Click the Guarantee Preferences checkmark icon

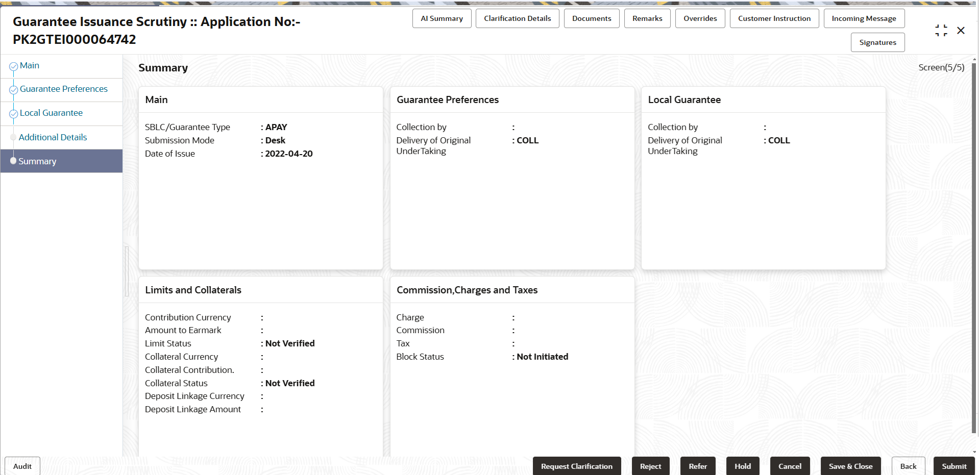click(x=14, y=90)
